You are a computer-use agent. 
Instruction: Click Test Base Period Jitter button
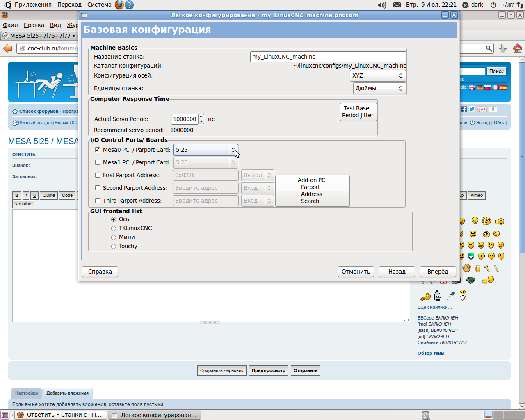(x=358, y=112)
